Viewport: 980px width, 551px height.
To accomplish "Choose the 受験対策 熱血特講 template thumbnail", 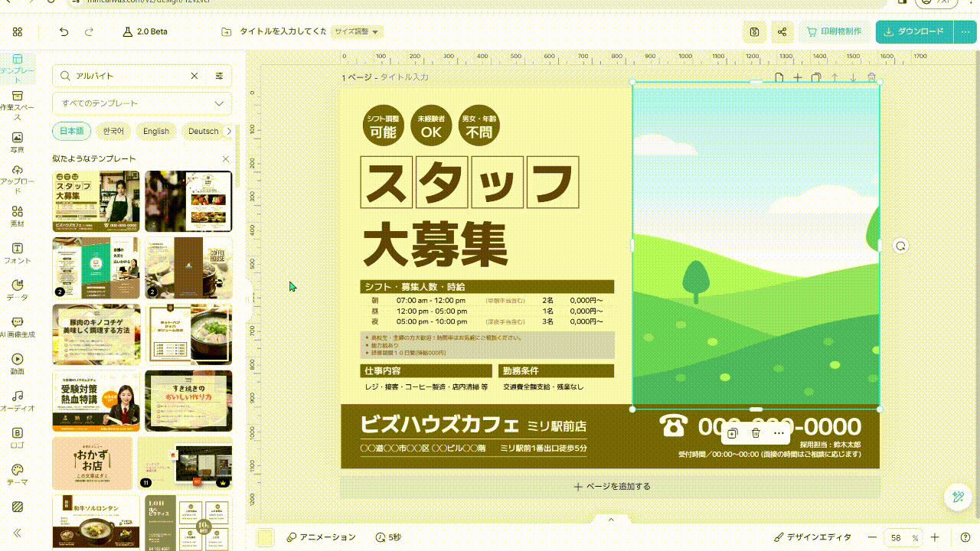I will (96, 401).
